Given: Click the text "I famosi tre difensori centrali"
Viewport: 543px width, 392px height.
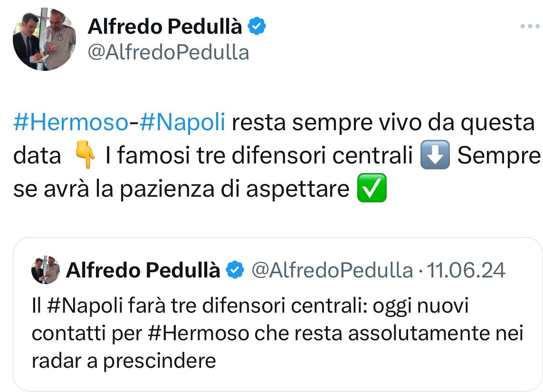Looking at the screenshot, I should (x=259, y=156).
